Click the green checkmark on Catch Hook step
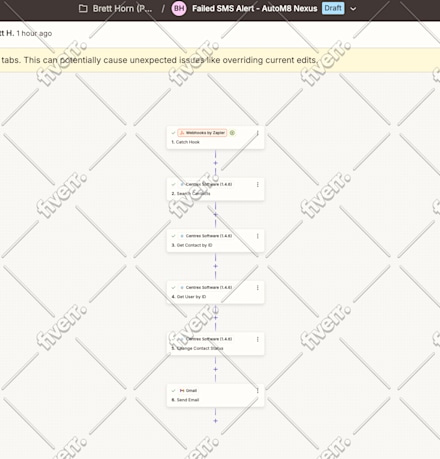Image resolution: width=440 pixels, height=459 pixels. pos(173,133)
